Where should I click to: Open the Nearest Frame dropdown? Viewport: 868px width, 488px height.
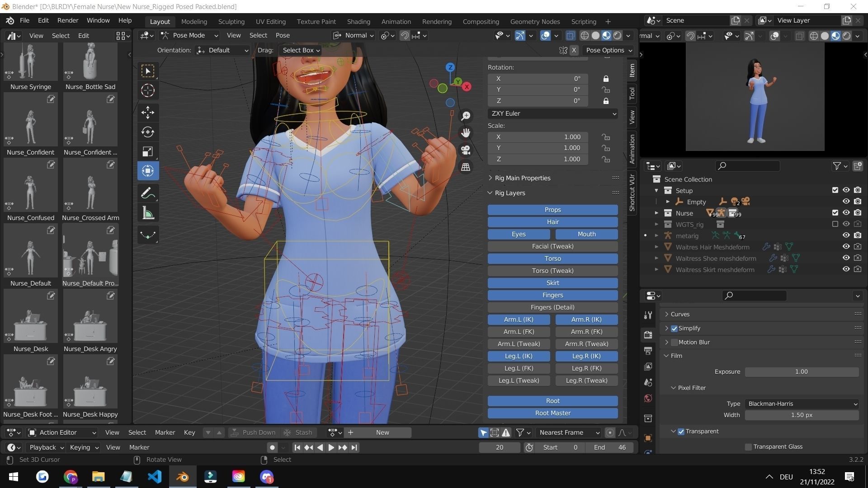[x=569, y=432]
